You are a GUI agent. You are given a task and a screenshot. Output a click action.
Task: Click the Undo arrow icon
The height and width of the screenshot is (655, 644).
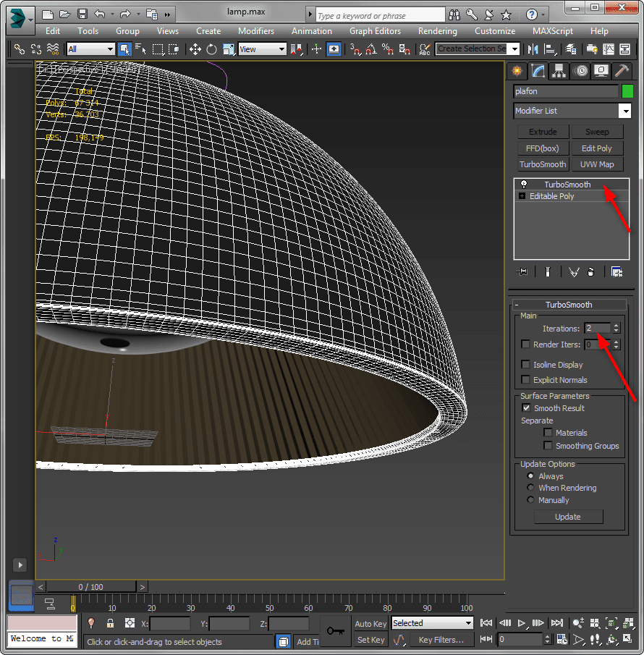click(99, 14)
